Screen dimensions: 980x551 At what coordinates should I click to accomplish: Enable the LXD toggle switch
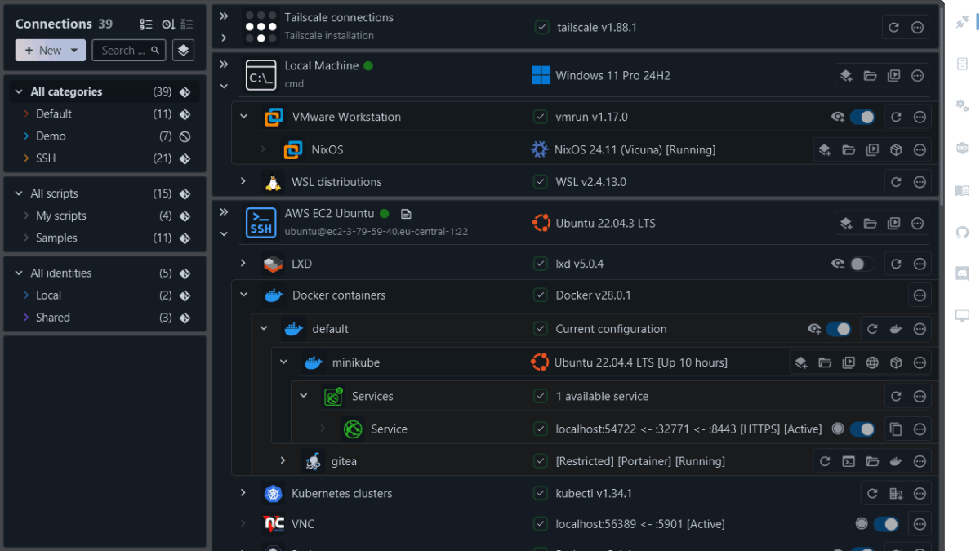(862, 264)
